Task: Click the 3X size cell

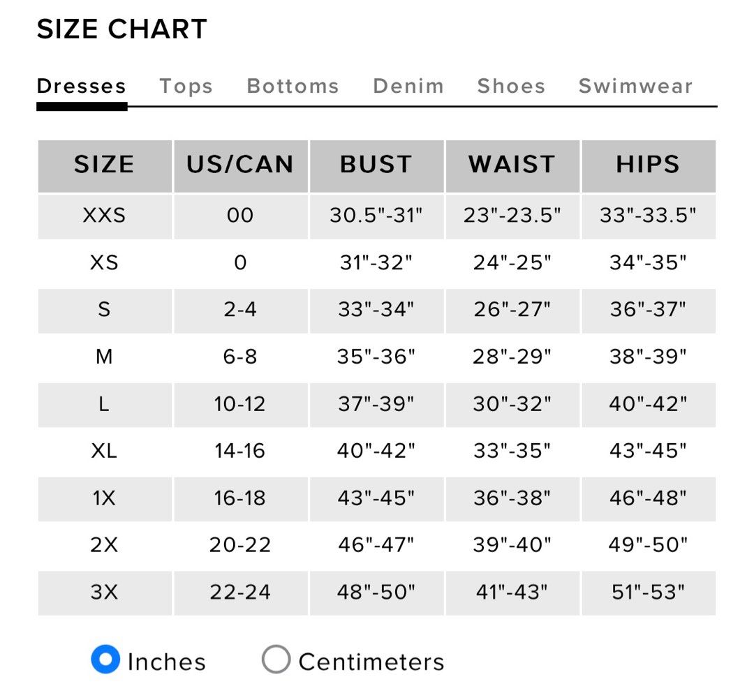Action: (105, 593)
